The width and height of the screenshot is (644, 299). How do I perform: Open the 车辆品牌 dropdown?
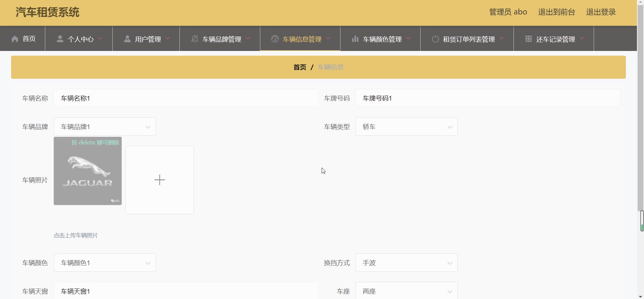click(x=105, y=127)
